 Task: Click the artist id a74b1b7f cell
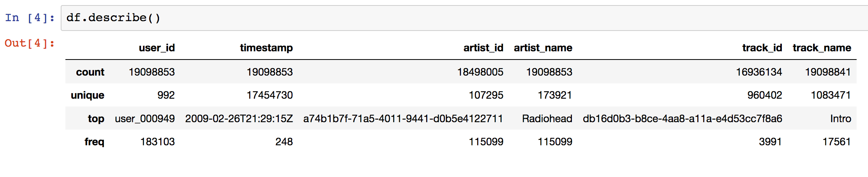tap(403, 119)
